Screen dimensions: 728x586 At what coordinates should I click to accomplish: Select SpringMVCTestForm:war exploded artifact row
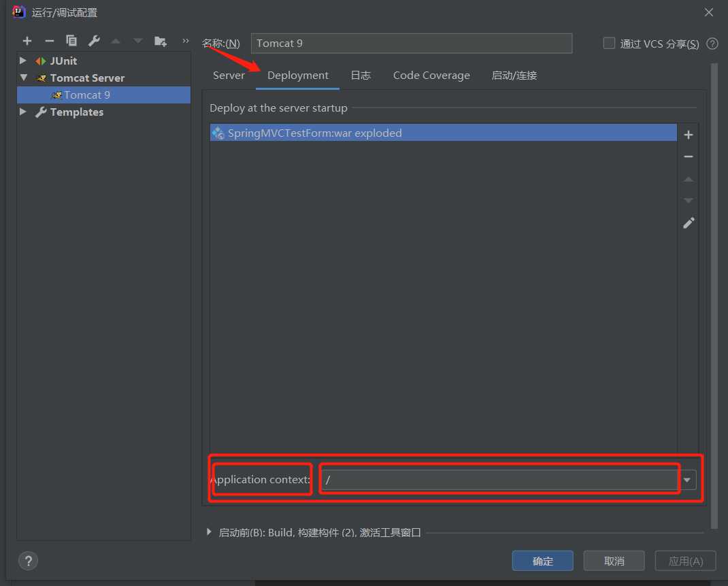coord(443,133)
